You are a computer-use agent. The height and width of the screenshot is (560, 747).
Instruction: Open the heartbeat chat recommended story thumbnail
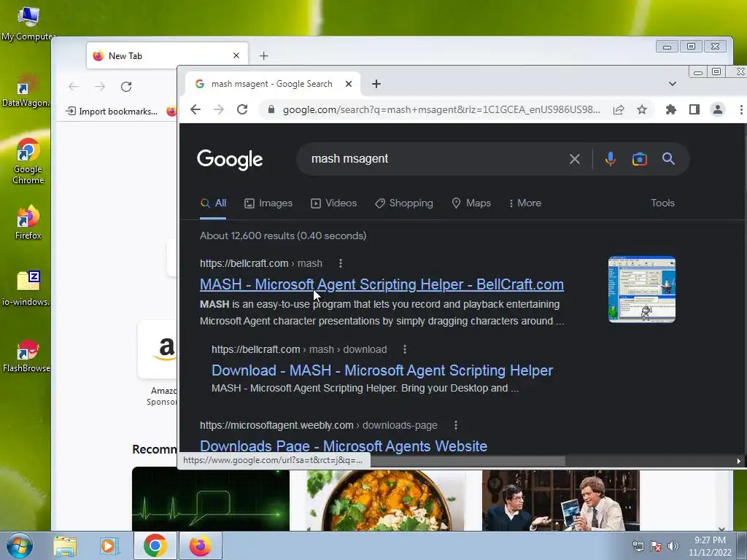[x=211, y=499]
